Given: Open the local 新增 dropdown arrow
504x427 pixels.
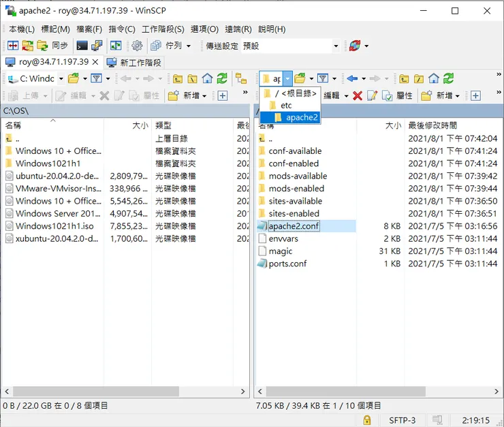Looking at the screenshot, I should pos(204,96).
